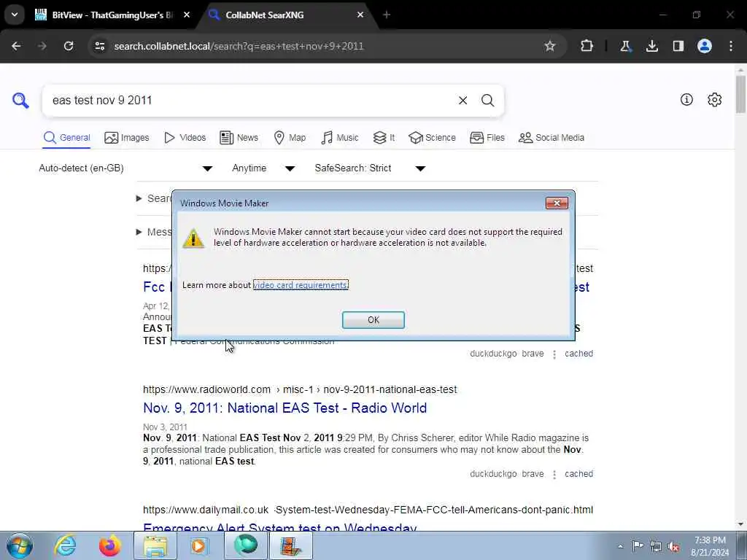Switch to the Music category
Screen dimensions: 747x560
click(340, 138)
